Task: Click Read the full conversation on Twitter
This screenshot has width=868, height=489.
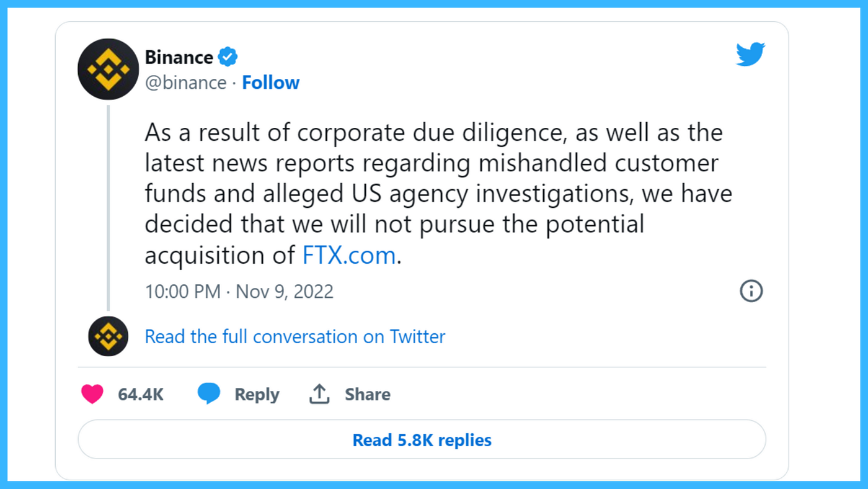Action: [x=295, y=336]
